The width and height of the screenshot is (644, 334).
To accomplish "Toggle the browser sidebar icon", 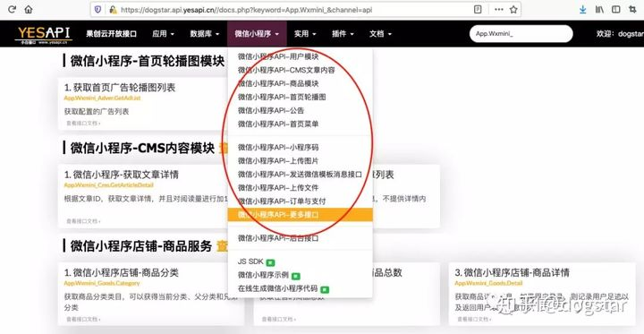I will tap(615, 10).
